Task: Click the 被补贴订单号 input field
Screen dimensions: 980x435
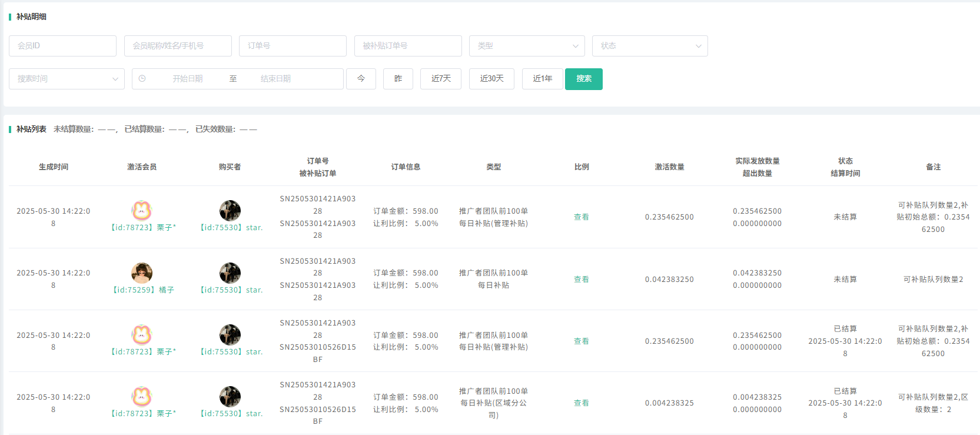Action: pos(407,46)
